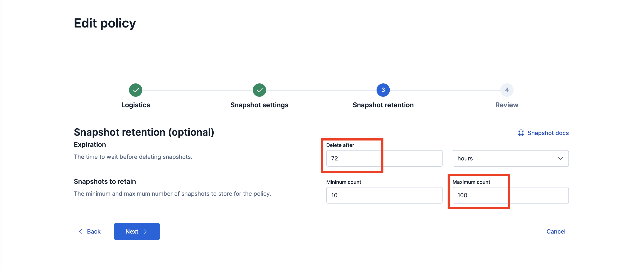
Task: Click the Cancel link
Action: [x=556, y=231]
